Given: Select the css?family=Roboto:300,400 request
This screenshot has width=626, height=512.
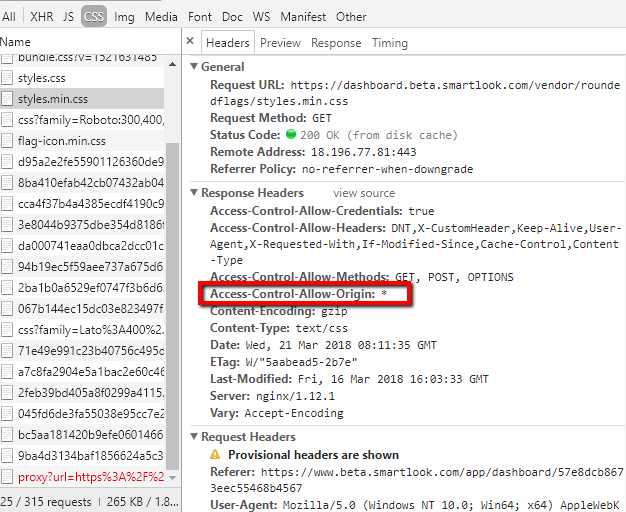Looking at the screenshot, I should (82, 119).
